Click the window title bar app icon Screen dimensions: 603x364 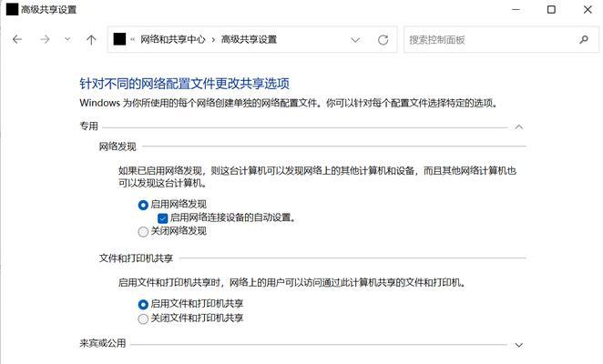point(13,9)
